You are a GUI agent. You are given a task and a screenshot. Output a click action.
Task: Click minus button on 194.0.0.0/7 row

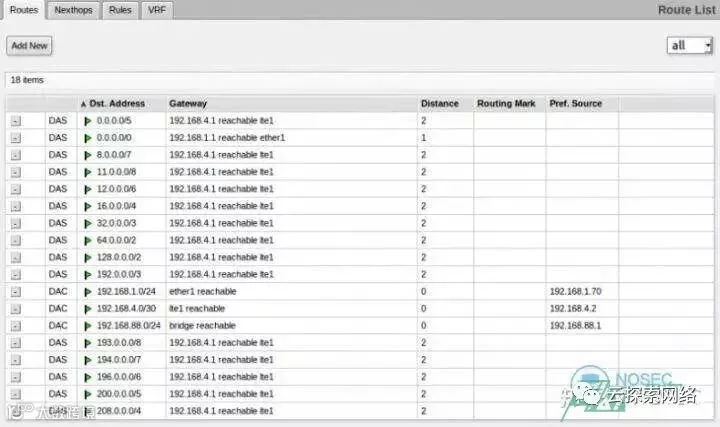16,360
